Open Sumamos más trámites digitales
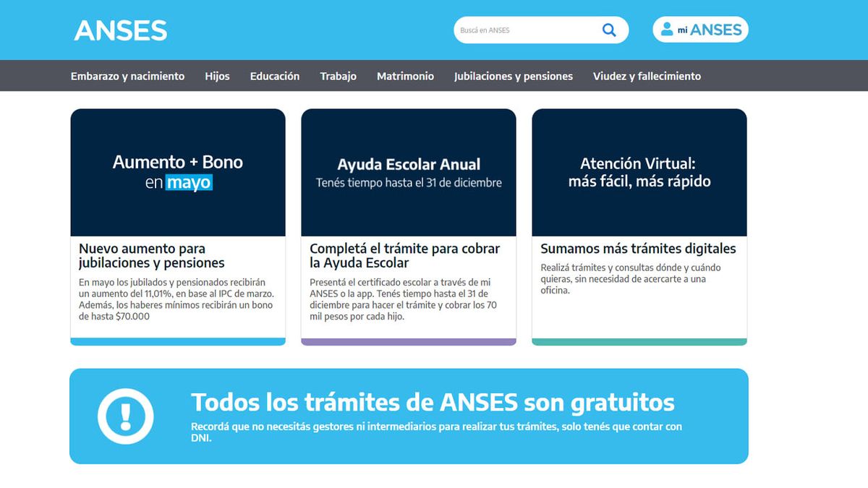Viewport: 868px width, 488px height. pos(638,248)
